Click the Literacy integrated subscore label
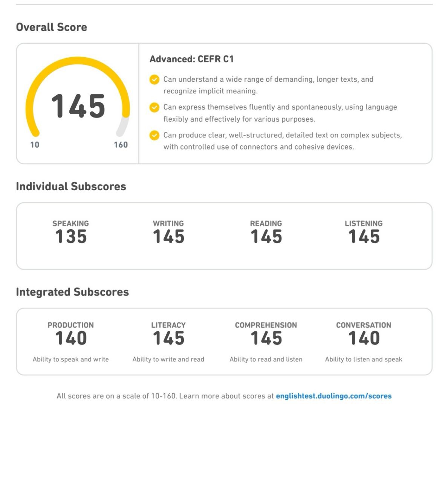The height and width of the screenshot is (482, 448). click(168, 325)
